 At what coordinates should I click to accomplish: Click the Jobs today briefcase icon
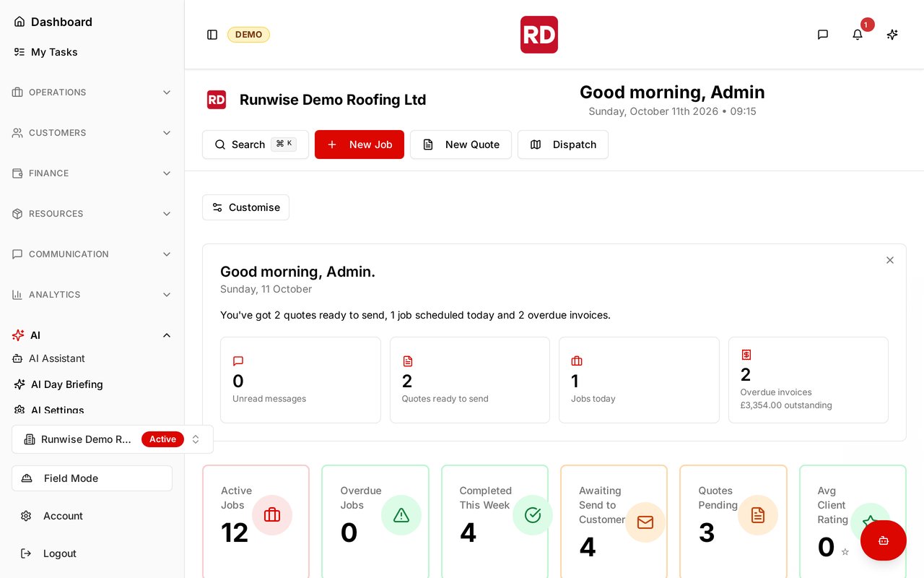click(577, 361)
